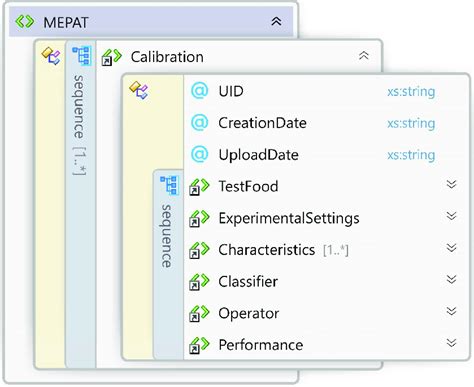Expand the Characteristics element
Image resolution: width=474 pixels, height=387 pixels.
(x=451, y=248)
